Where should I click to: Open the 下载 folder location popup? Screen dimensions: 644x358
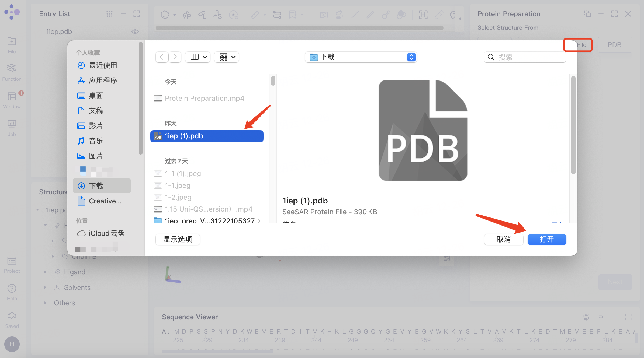click(361, 57)
